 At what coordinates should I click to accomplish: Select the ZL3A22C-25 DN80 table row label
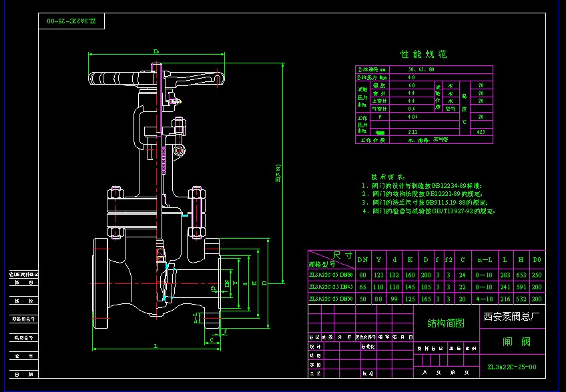coord(330,275)
